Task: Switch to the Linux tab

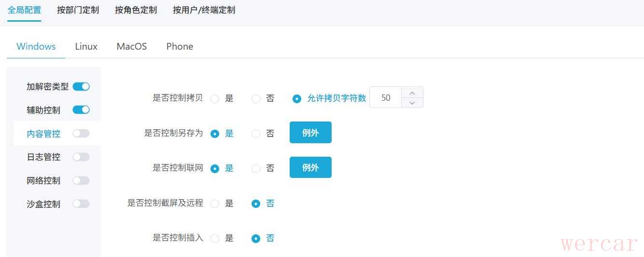Action: 86,47
